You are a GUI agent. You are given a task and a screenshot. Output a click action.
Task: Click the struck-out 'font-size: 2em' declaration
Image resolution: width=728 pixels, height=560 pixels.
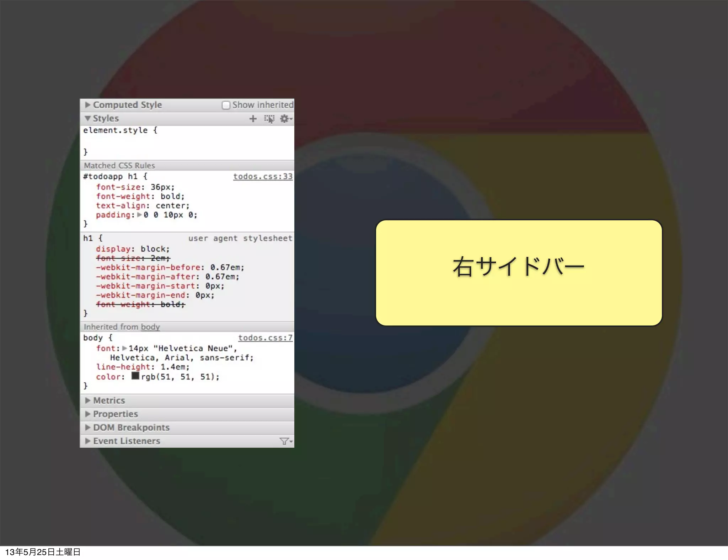(133, 258)
